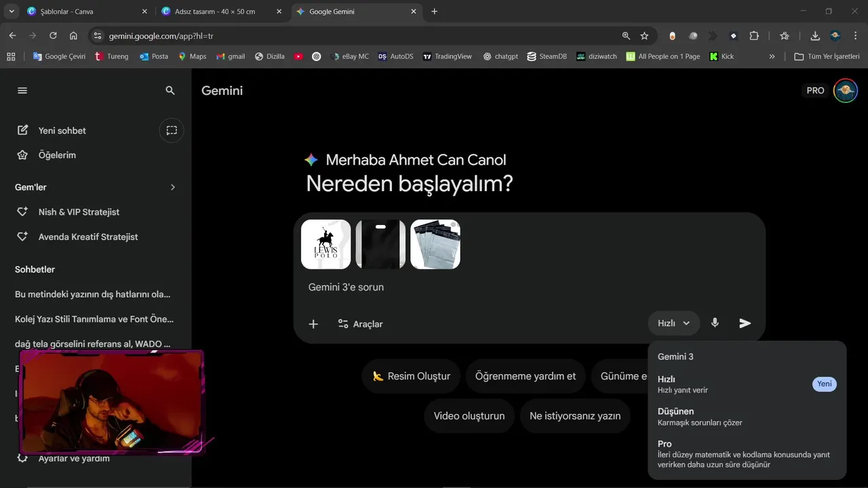The width and height of the screenshot is (868, 488).
Task: Reload the page
Action: click(x=53, y=36)
